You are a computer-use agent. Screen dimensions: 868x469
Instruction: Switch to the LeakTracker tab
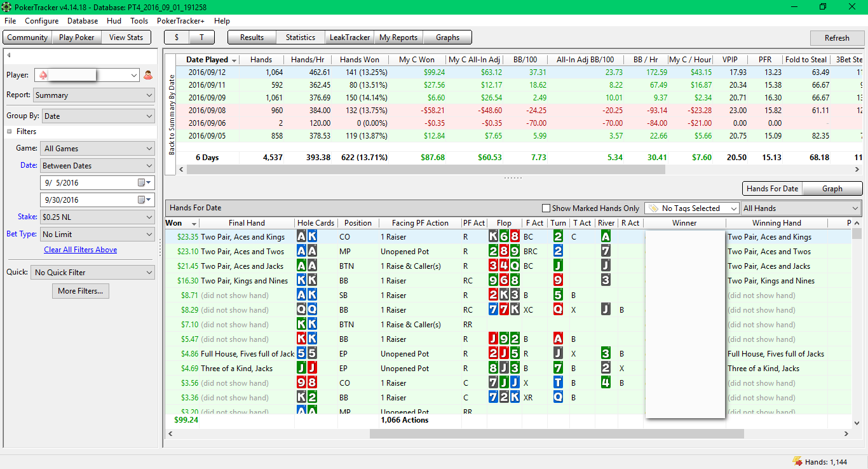click(x=349, y=37)
